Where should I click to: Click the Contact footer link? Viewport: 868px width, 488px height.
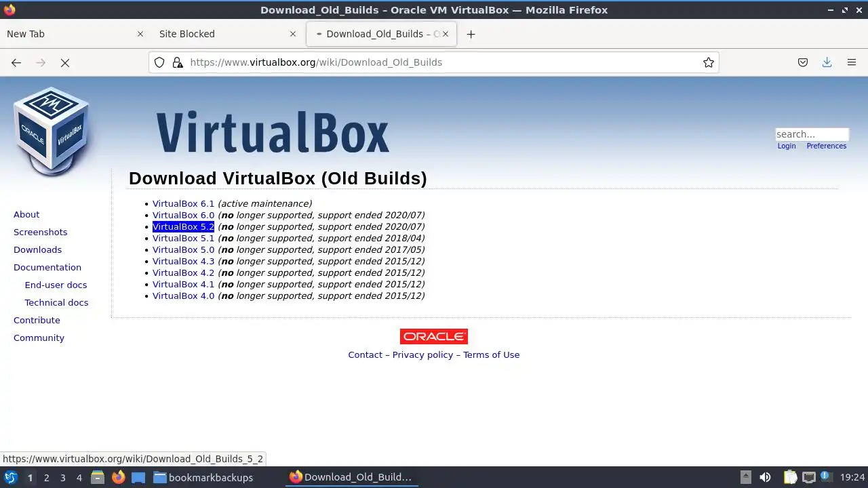[x=366, y=354]
